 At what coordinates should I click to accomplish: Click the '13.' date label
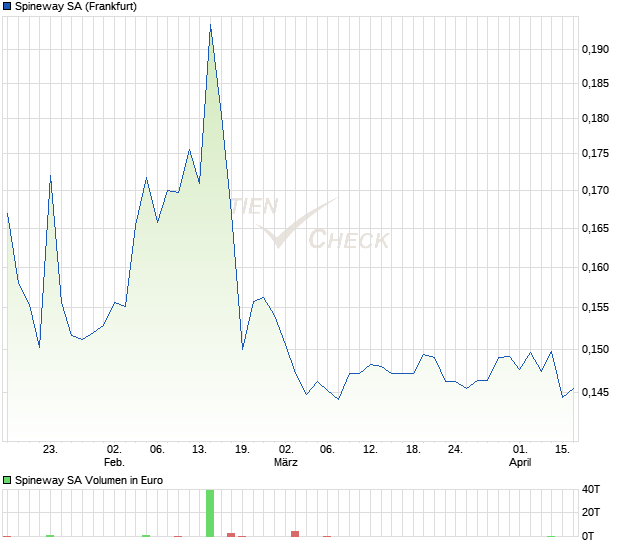199,450
